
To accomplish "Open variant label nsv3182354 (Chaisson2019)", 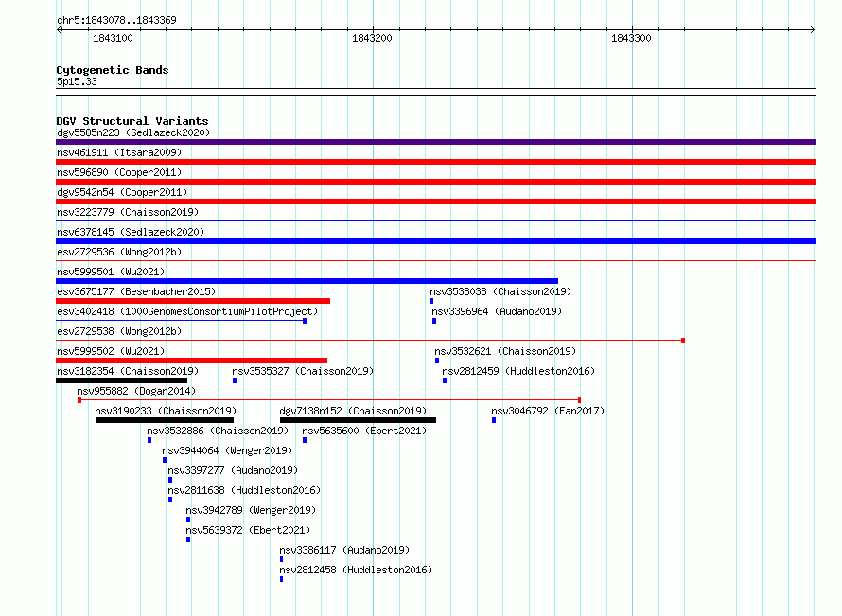I will click(x=128, y=371).
